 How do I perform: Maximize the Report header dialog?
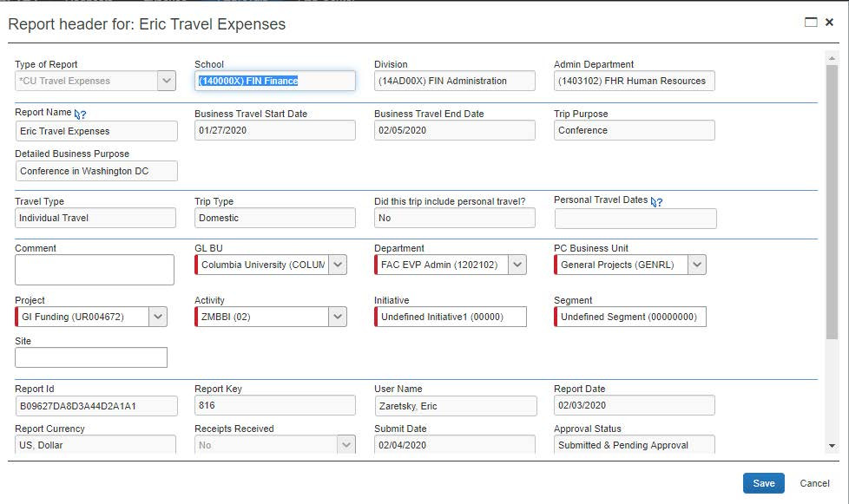click(x=811, y=23)
